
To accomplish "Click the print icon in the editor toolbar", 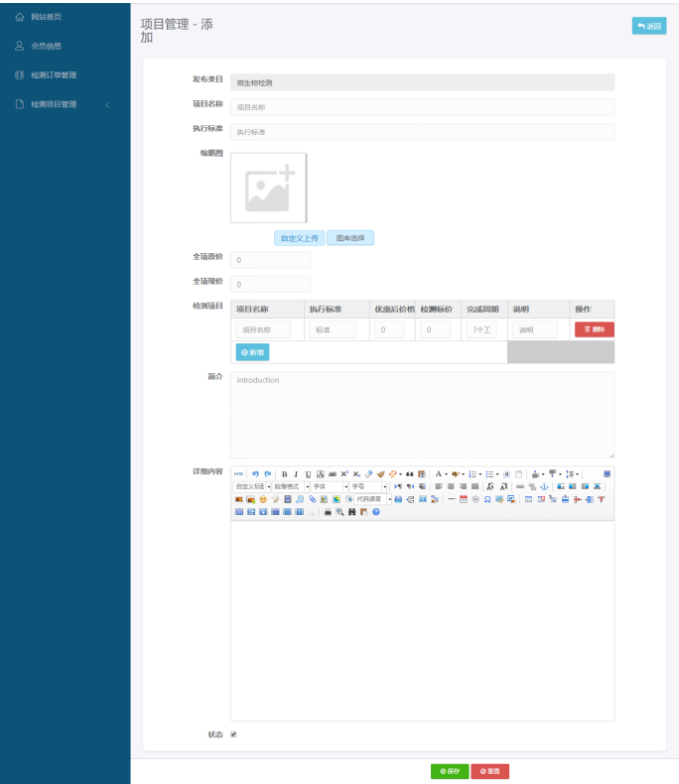I will pyautogui.click(x=328, y=511).
